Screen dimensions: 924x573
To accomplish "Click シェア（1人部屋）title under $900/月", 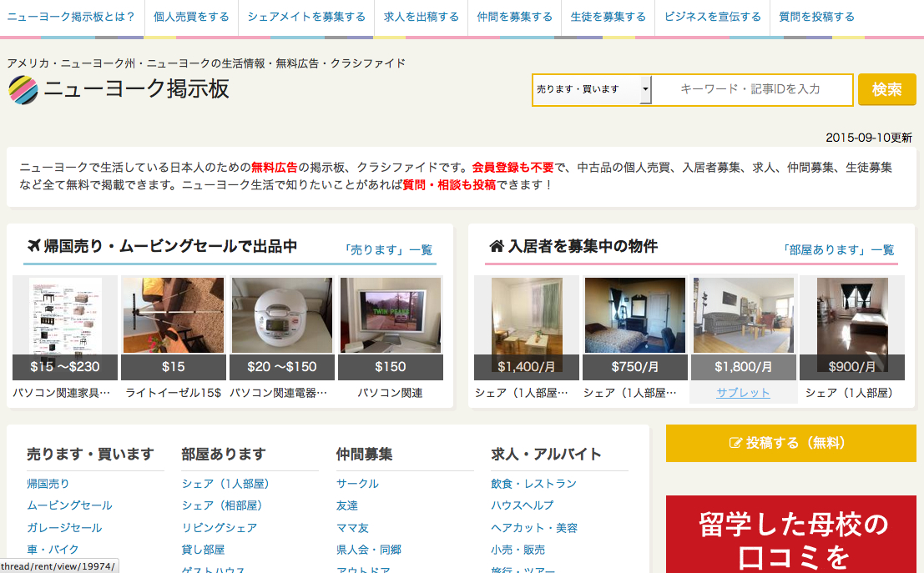I will [851, 393].
